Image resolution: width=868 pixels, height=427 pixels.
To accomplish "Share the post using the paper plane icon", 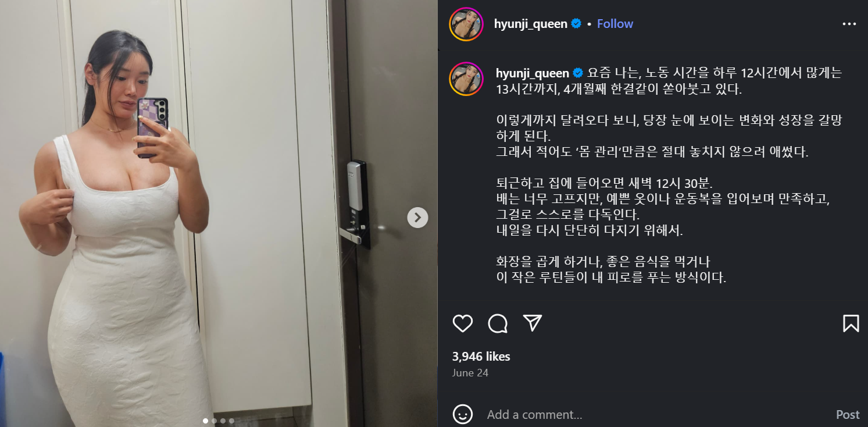I will tap(533, 323).
